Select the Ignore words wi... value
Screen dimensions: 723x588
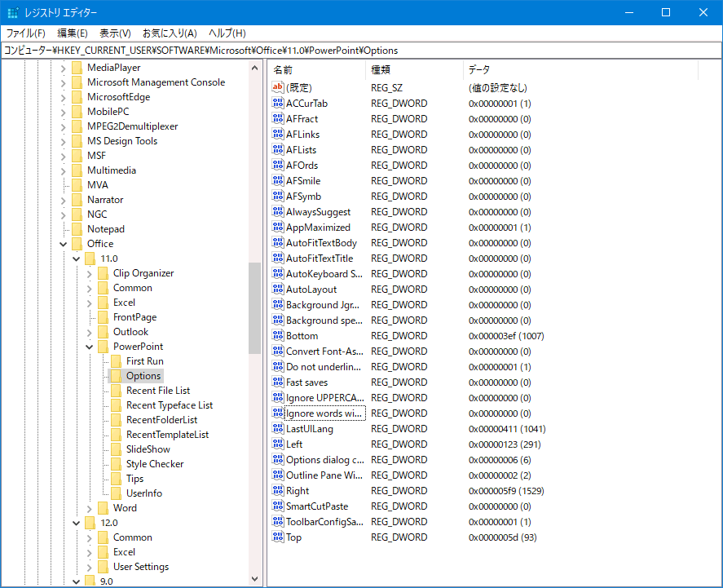324,413
